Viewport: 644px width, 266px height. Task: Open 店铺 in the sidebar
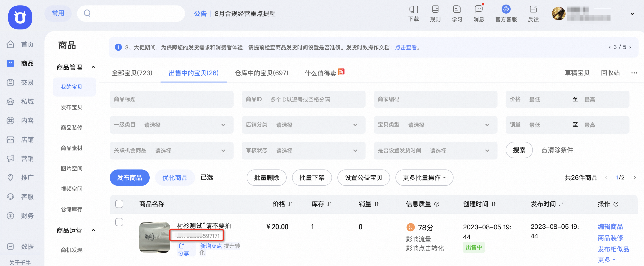point(20,140)
